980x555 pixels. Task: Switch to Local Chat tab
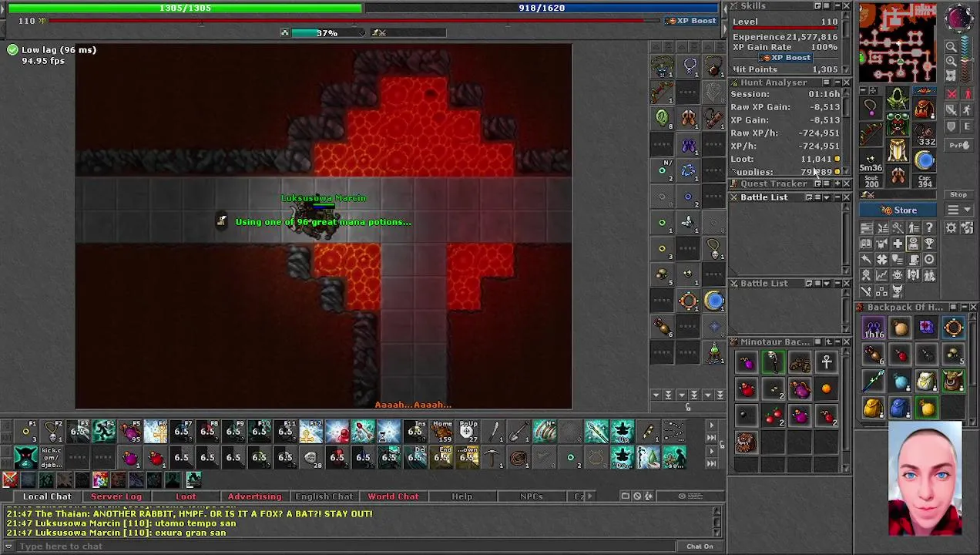click(47, 496)
